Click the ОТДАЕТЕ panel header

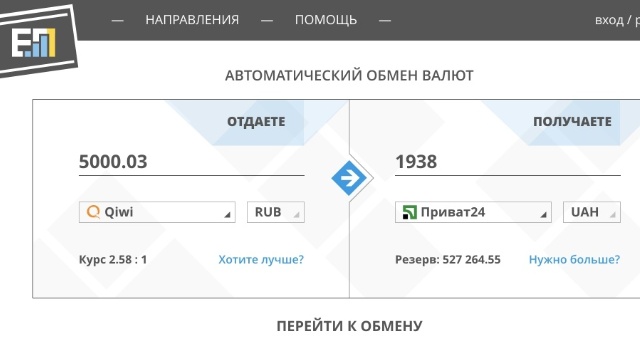[x=256, y=122]
